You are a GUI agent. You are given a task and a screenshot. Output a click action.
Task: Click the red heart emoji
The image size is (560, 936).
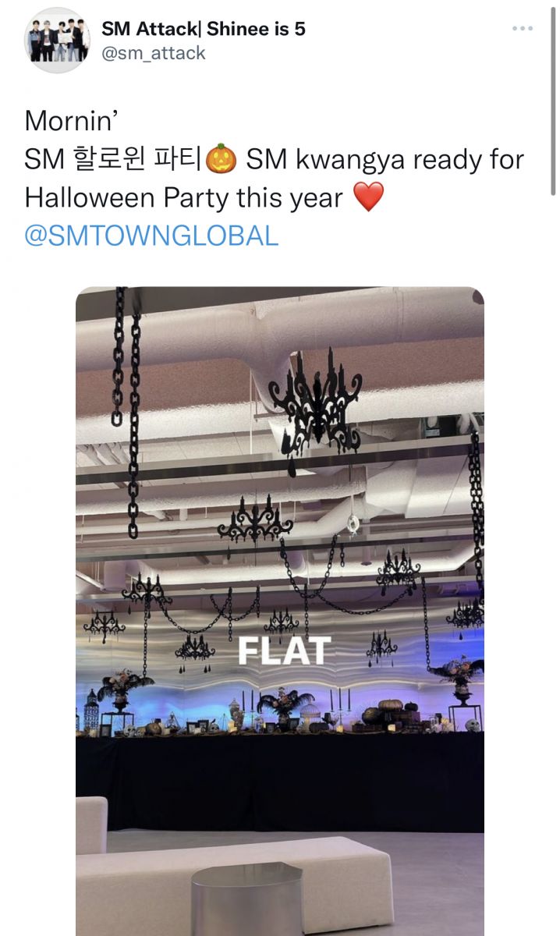pyautogui.click(x=369, y=197)
